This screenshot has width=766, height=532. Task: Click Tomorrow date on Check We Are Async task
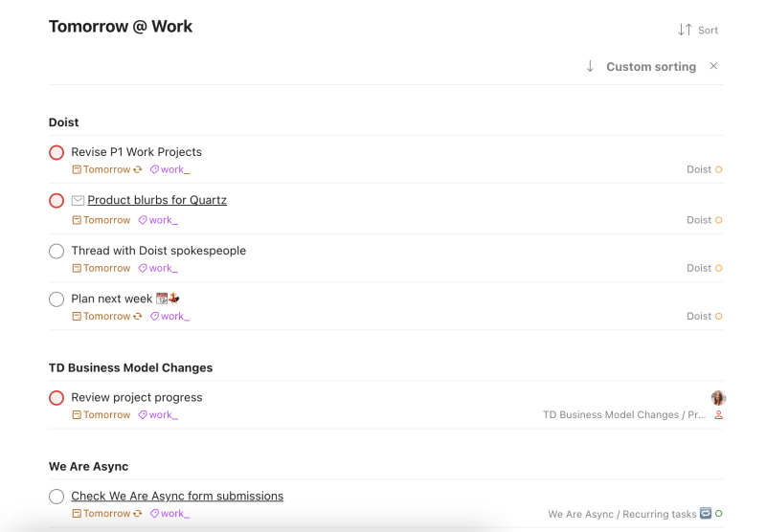(101, 514)
